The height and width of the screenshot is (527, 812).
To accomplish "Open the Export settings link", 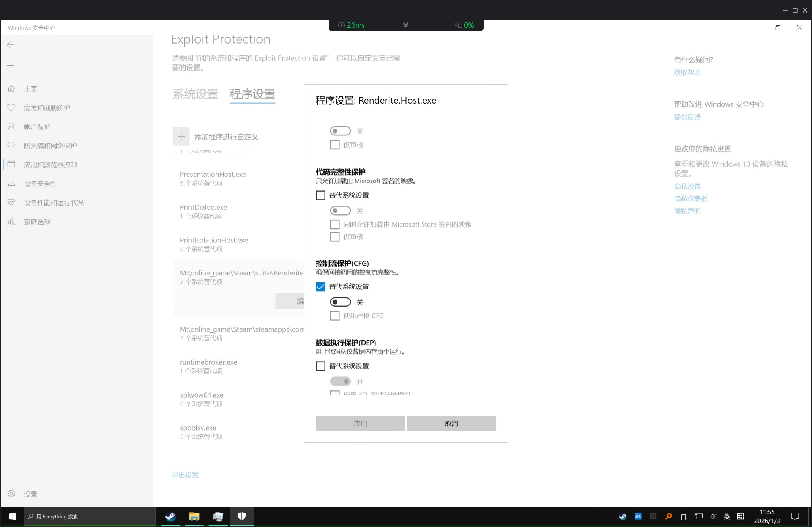I will click(x=185, y=475).
